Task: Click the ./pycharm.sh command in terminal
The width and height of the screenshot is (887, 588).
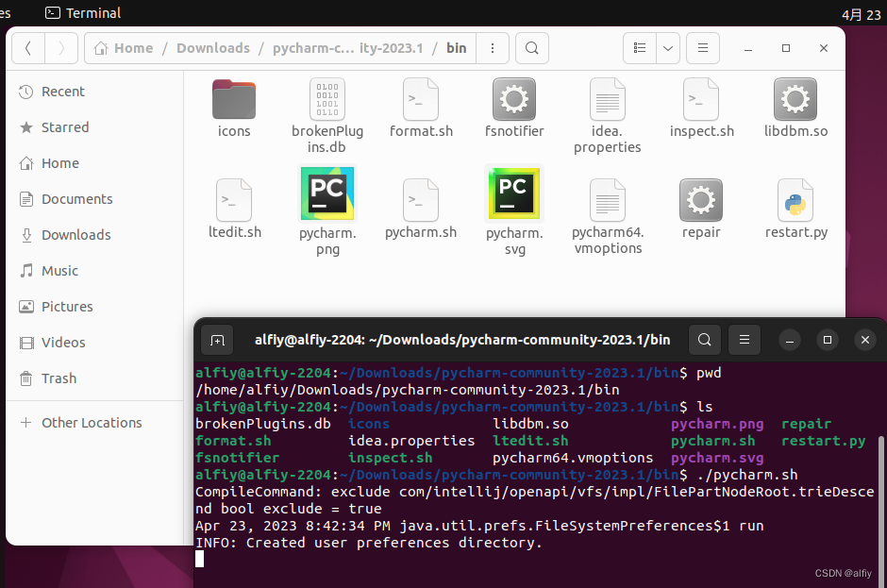Action: click(x=747, y=475)
